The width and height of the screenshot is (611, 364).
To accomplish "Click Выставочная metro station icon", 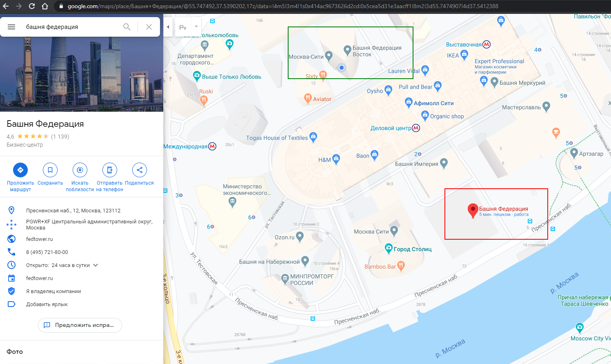I will [487, 44].
